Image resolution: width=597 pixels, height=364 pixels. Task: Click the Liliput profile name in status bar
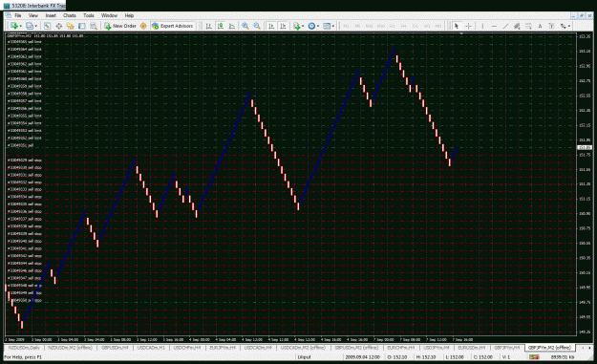coord(304,357)
